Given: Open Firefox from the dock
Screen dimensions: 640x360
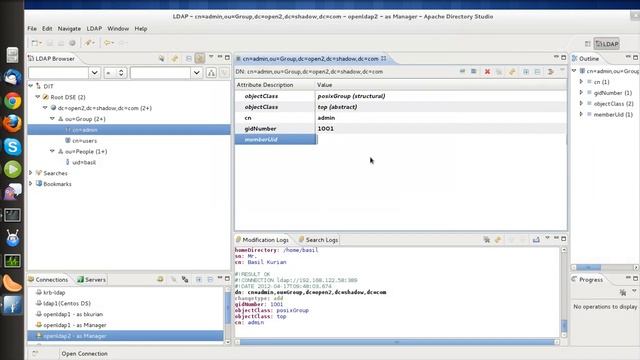Looking at the screenshot, I should point(12,124).
